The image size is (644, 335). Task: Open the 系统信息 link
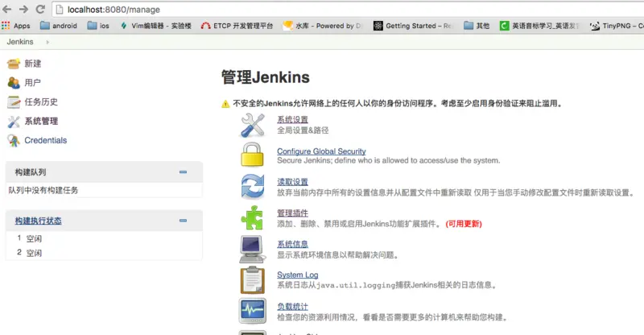click(292, 244)
